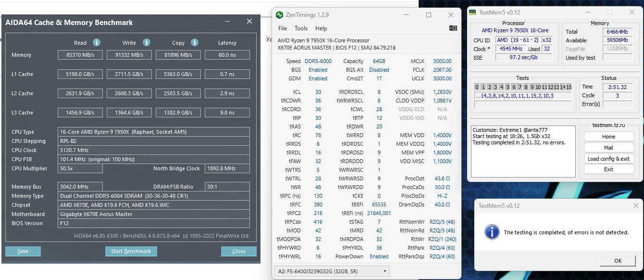Viewport: 644px width, 280px height.
Task: Click the info icon next to Write
Action: (147, 42)
